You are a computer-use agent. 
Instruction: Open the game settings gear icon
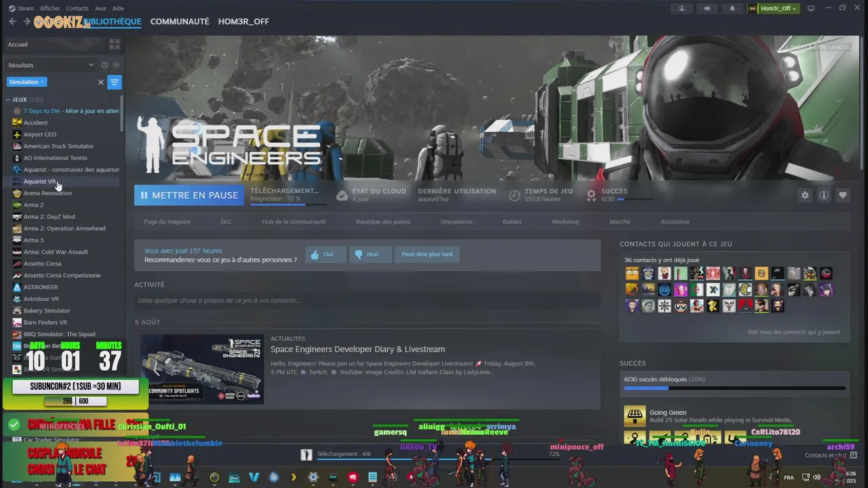(x=805, y=195)
